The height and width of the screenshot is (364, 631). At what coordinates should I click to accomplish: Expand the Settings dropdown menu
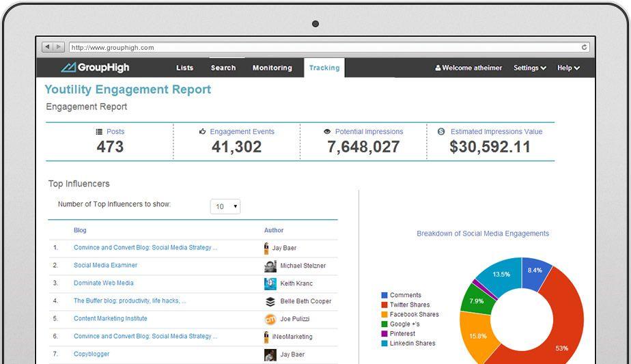530,68
